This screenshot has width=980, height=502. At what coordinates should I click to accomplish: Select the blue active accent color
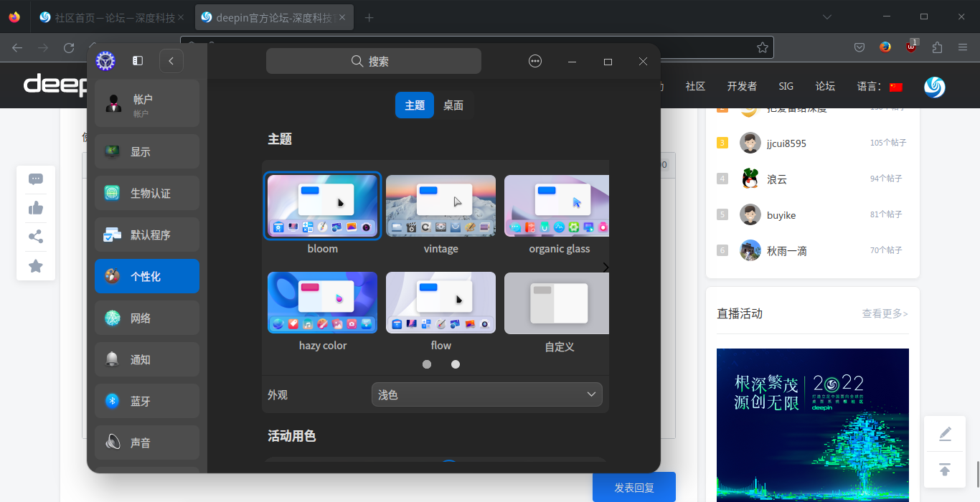[x=448, y=463]
